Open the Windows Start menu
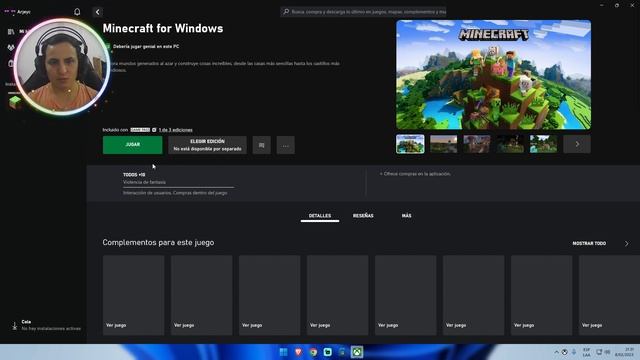640x360 pixels. click(283, 352)
